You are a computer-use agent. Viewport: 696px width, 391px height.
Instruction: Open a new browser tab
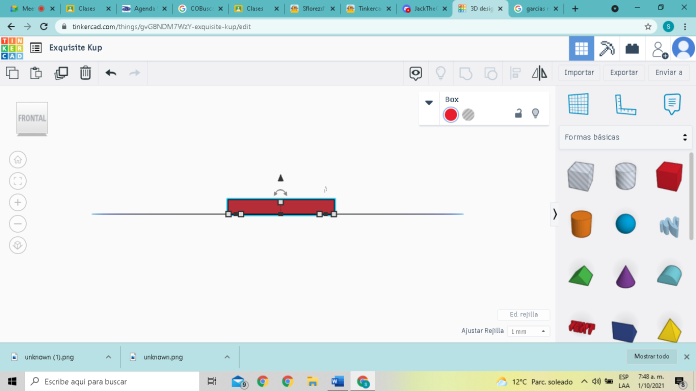[x=575, y=8]
